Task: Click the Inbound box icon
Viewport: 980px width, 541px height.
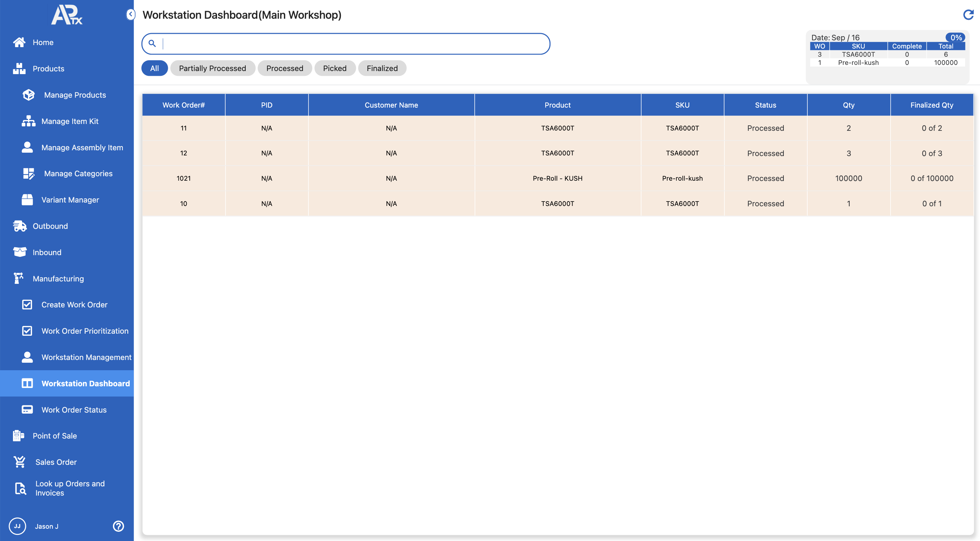Action: [x=19, y=252]
